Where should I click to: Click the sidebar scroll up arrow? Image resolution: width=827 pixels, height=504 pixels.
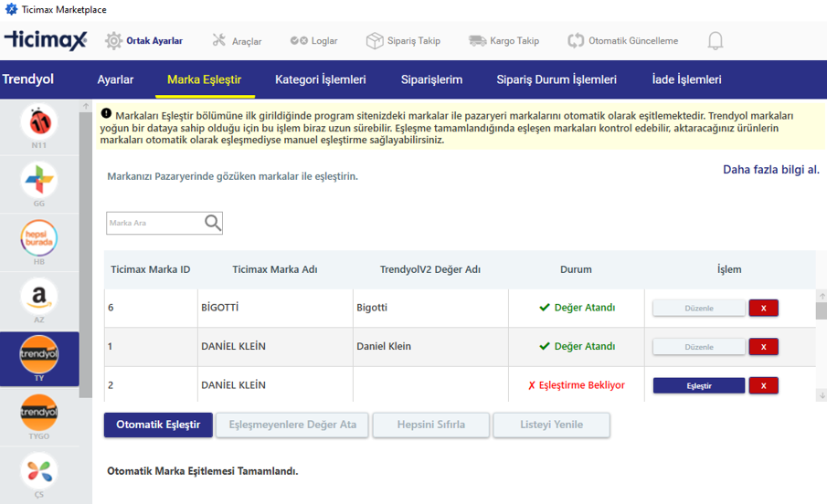[86, 106]
